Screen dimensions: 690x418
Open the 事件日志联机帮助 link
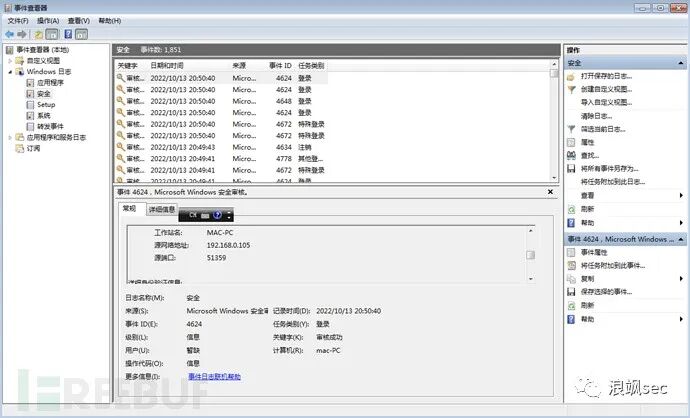(x=214, y=377)
